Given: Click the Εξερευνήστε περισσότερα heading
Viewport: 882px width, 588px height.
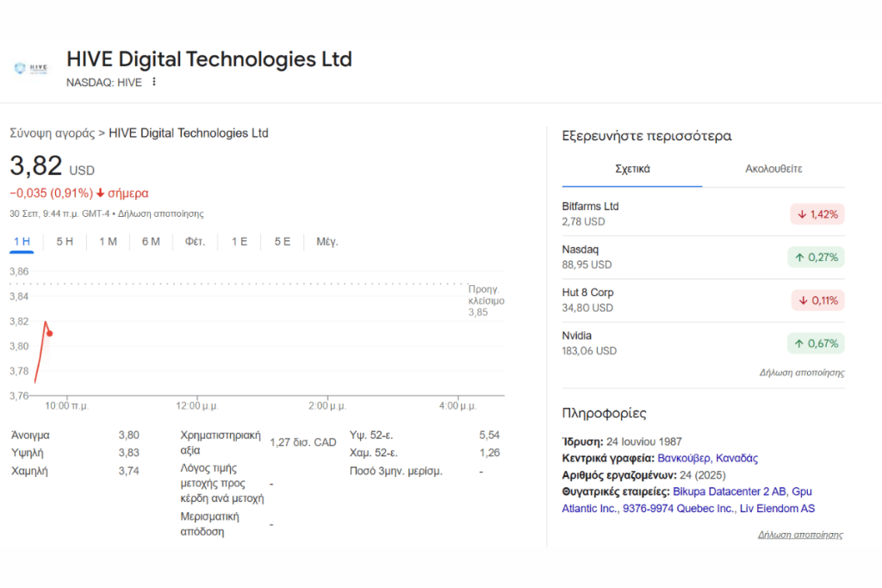Looking at the screenshot, I should [647, 136].
